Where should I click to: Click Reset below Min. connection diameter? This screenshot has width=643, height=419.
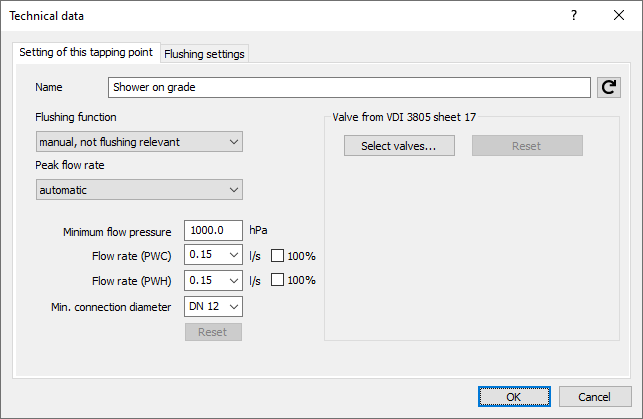pyautogui.click(x=213, y=332)
